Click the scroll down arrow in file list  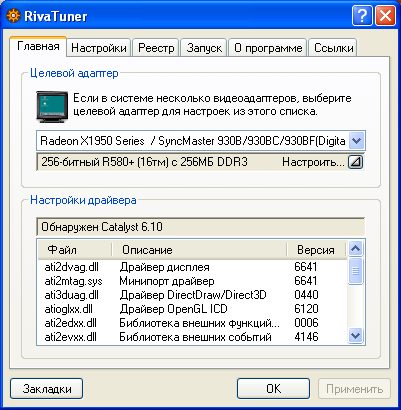pos(356,336)
